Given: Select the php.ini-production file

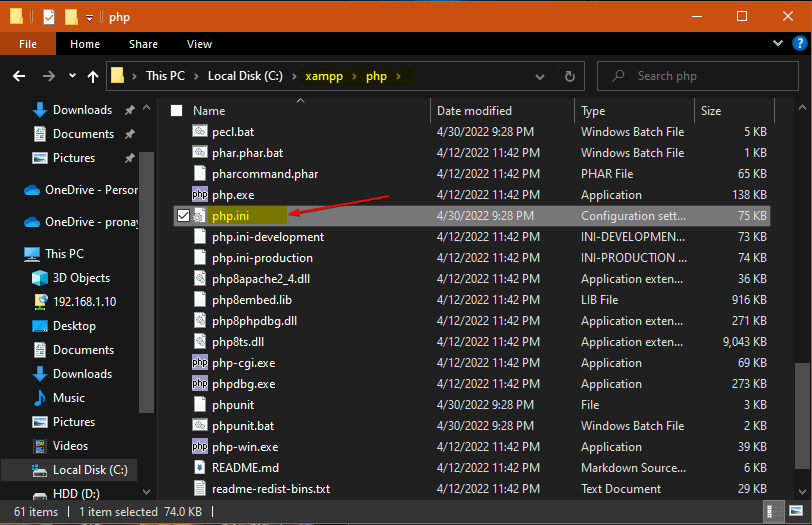Looking at the screenshot, I should pos(262,258).
